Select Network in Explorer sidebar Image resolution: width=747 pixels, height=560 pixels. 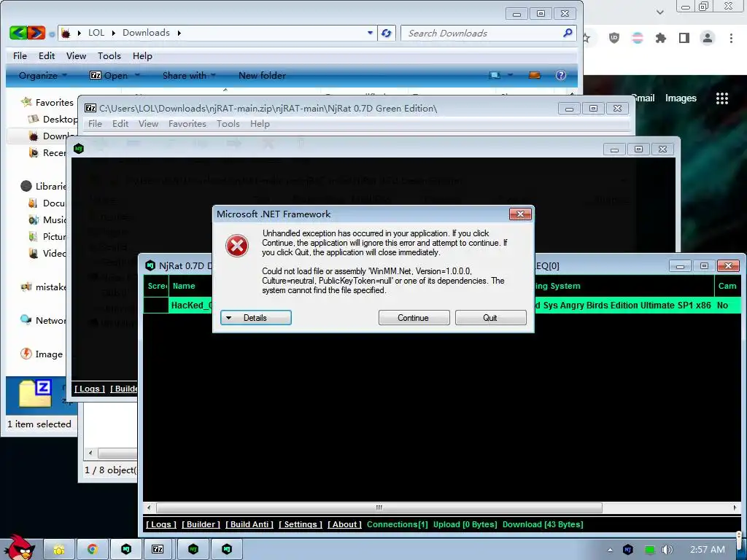(x=43, y=321)
